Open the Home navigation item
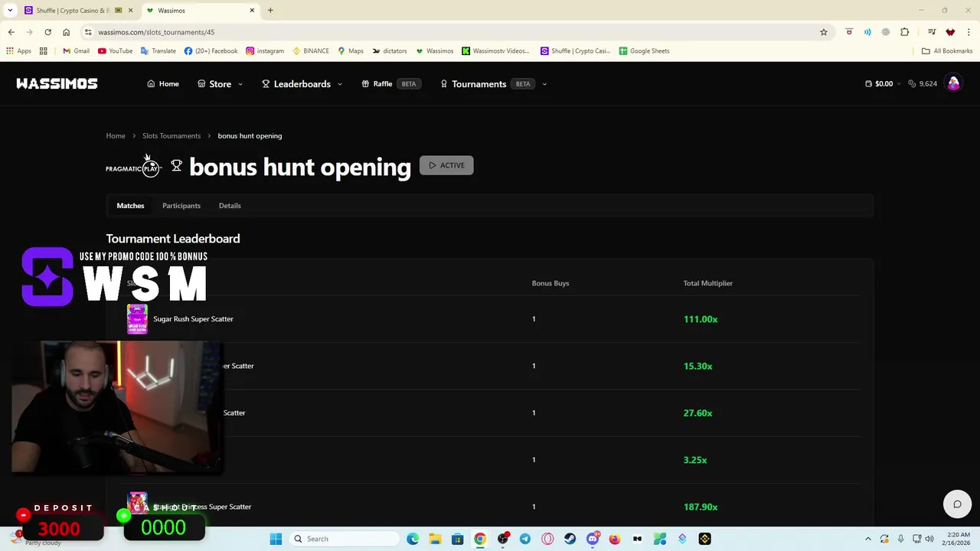980x551 pixels. [x=163, y=83]
